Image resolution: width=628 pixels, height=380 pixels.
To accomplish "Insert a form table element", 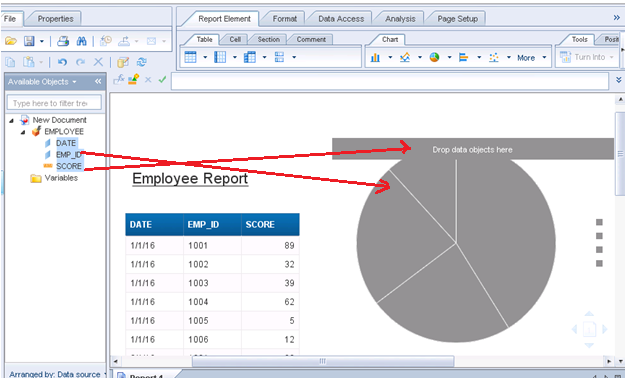I will 280,57.
